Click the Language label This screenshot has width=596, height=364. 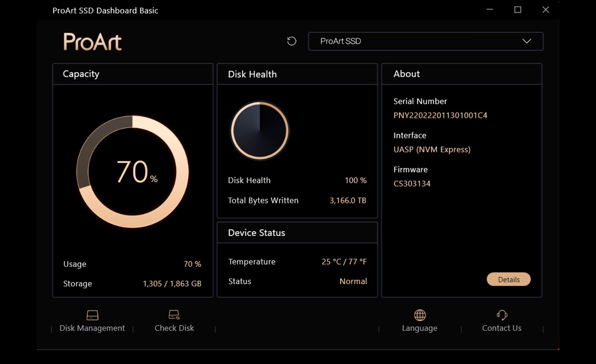[419, 328]
